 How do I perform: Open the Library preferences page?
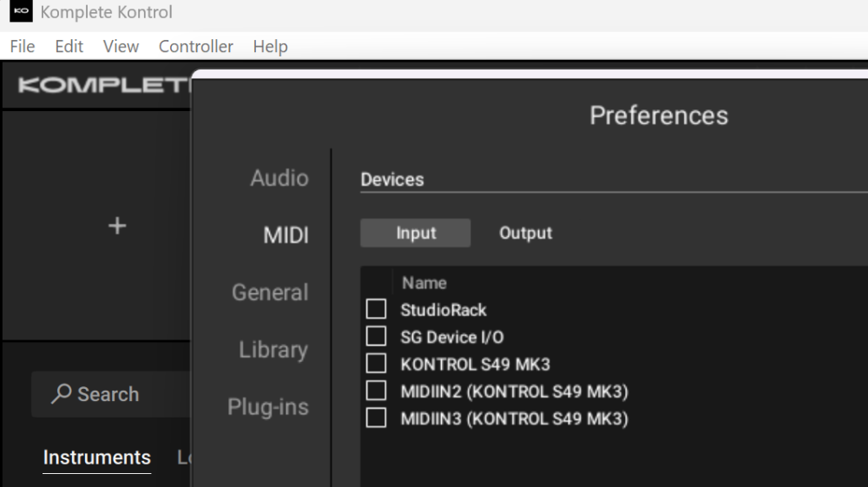[273, 350]
